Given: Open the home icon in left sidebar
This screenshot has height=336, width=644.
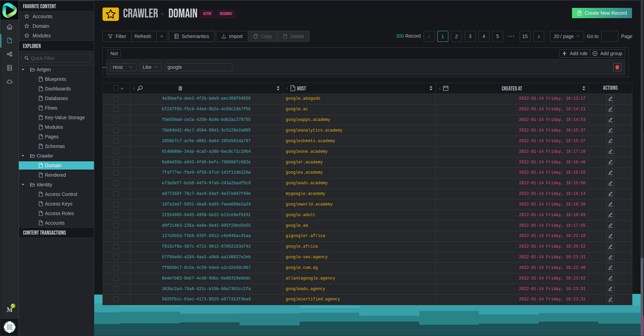Looking at the screenshot, I should [x=10, y=27].
